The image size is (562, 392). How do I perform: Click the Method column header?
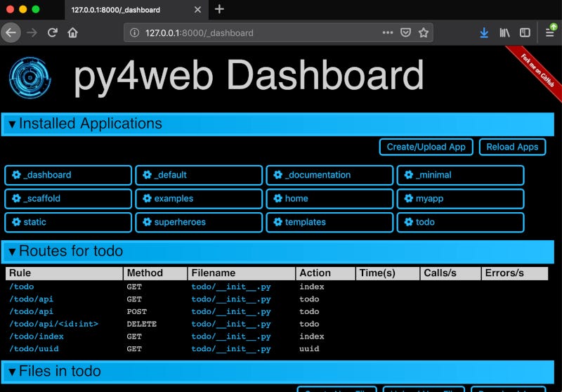(155, 273)
